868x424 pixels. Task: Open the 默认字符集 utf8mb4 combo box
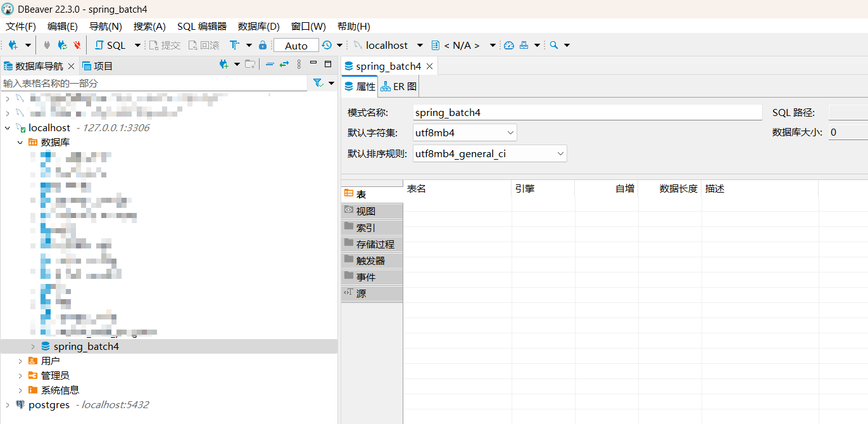tap(465, 133)
